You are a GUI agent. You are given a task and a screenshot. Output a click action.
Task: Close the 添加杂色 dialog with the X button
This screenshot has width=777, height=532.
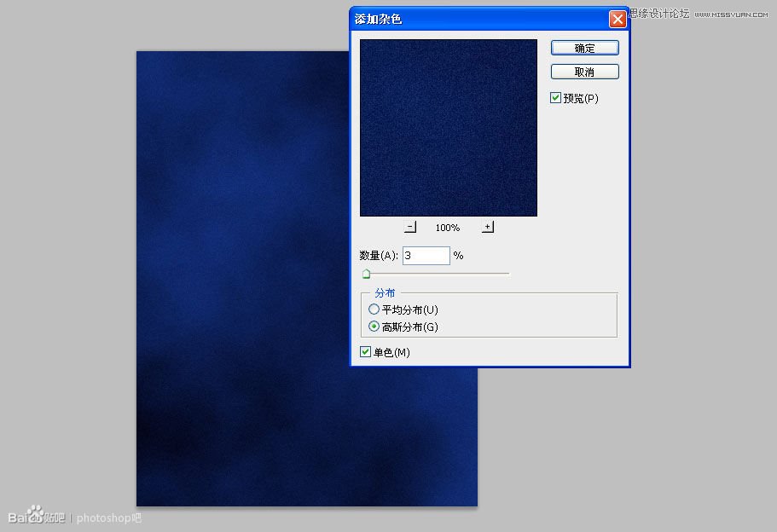click(618, 18)
